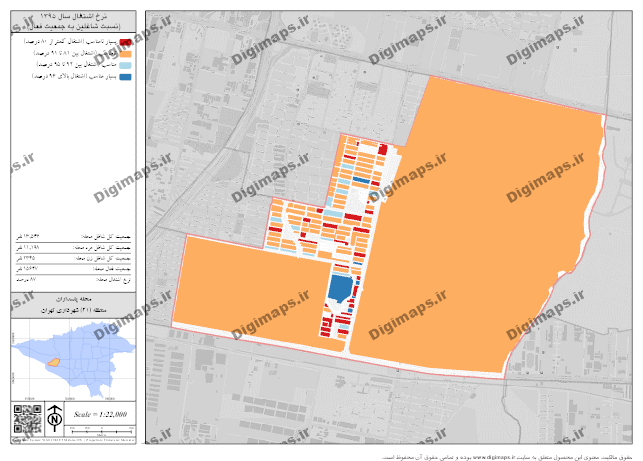The image size is (643, 461).
Task: Click the legend label for ۹۲ تا ۹۵ درصد
Action: 77,65
